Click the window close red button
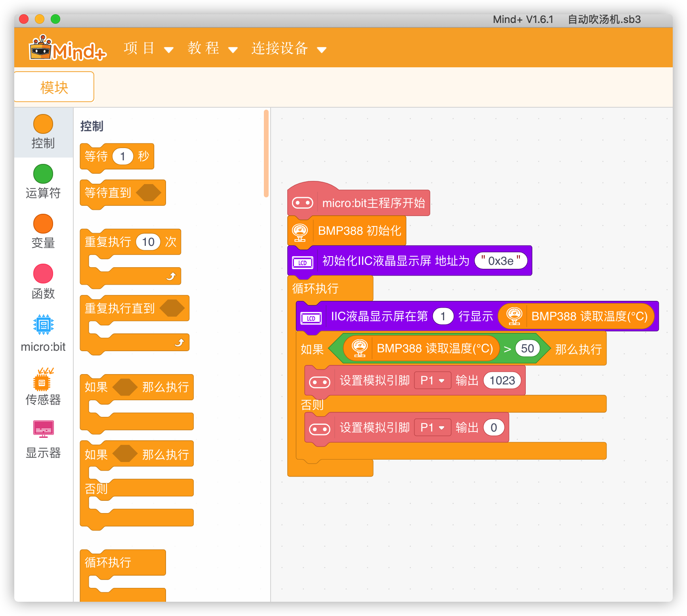The height and width of the screenshot is (616, 687). 24,19
